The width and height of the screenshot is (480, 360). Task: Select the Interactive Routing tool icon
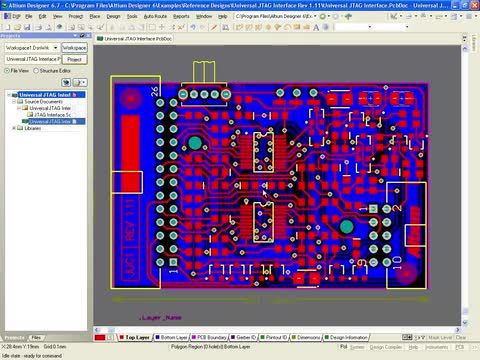[239, 27]
